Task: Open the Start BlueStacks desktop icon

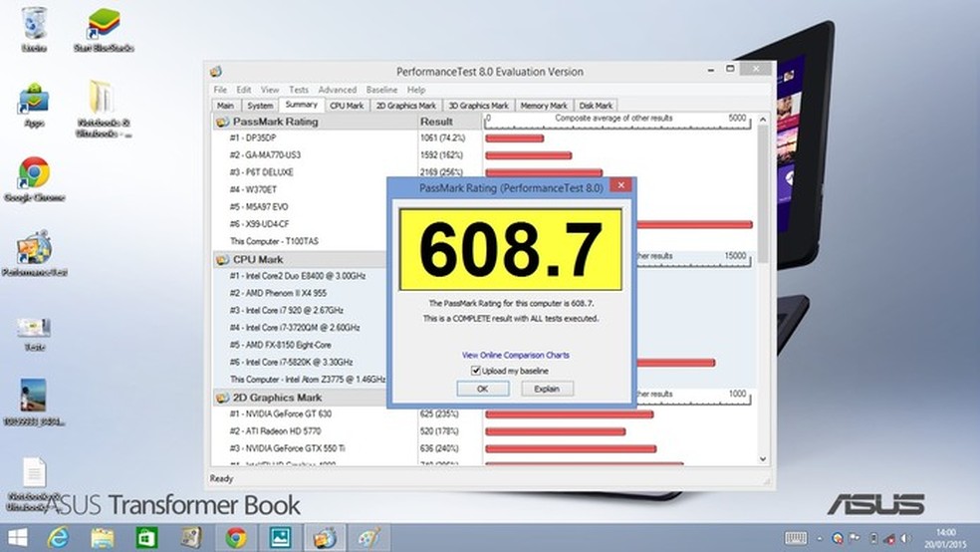Action: [x=104, y=25]
